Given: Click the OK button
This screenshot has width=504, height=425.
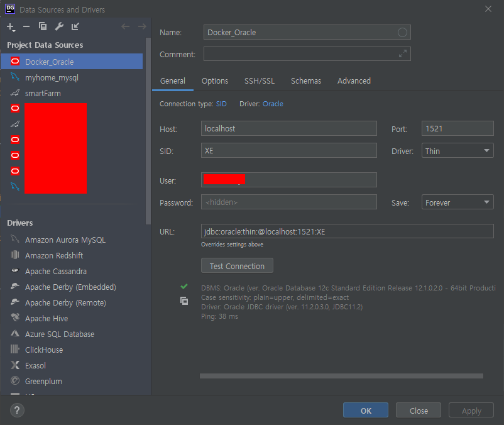Looking at the screenshot, I should pos(366,410).
